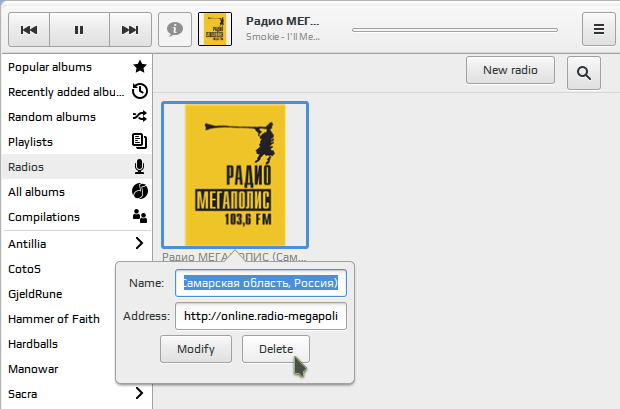The image size is (620, 409).
Task: Open the search button next to New radio
Action: (584, 73)
